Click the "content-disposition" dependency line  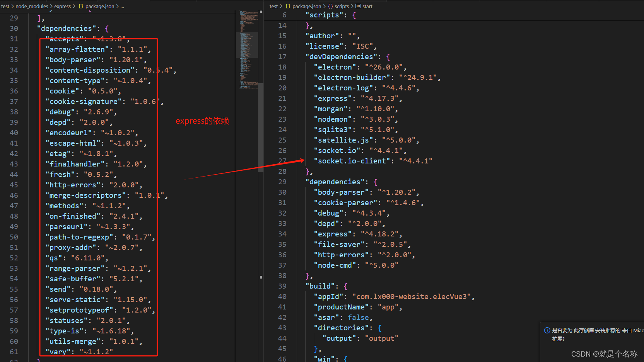tap(111, 70)
